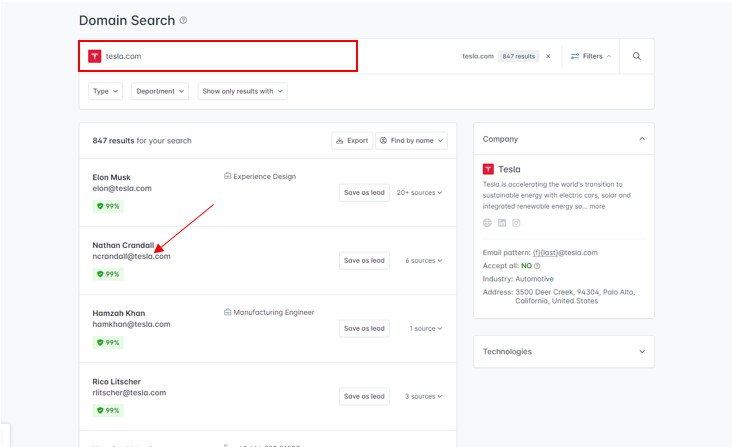
Task: Click the Domain Search help icon
Action: 183,20
